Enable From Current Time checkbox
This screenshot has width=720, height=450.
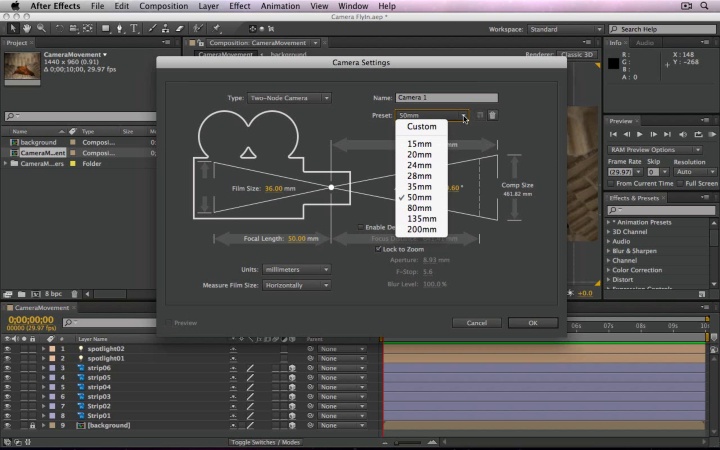click(x=611, y=184)
